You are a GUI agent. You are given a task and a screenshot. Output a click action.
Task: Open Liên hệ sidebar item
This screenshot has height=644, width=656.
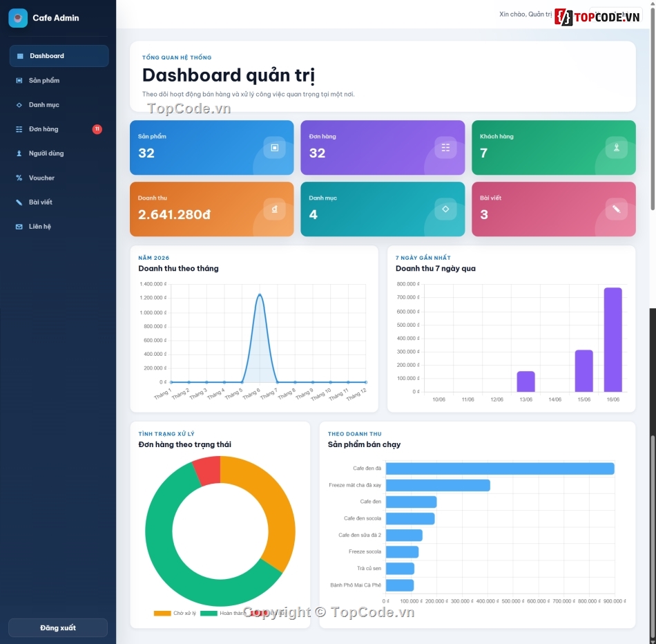(59, 227)
